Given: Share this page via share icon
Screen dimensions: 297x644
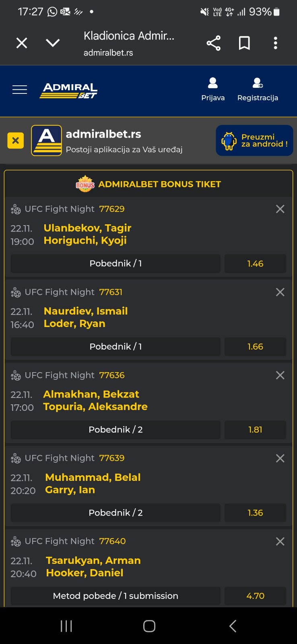Looking at the screenshot, I should coord(213,43).
